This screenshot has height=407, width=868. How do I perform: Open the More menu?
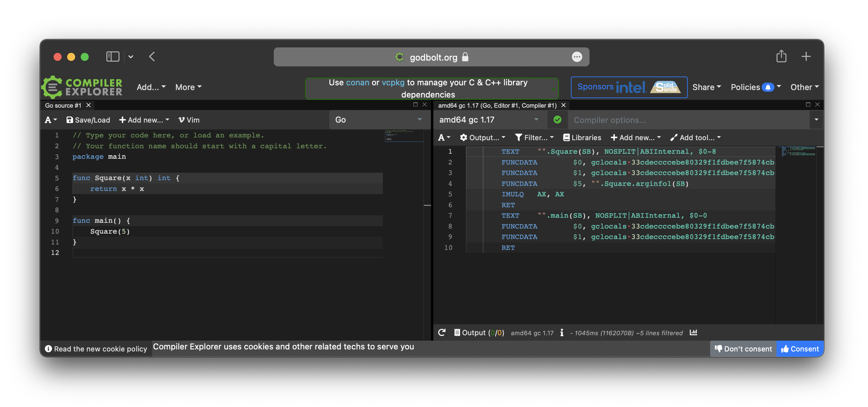click(188, 87)
